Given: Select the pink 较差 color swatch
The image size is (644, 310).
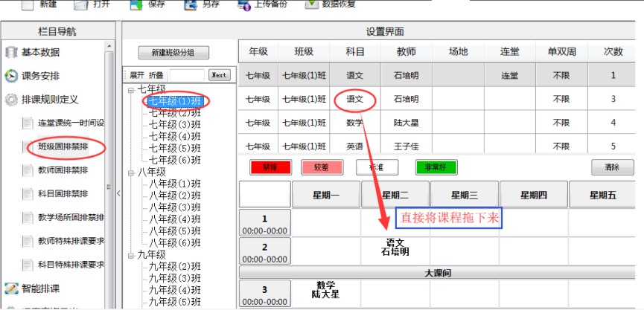Looking at the screenshot, I should tap(322, 167).
